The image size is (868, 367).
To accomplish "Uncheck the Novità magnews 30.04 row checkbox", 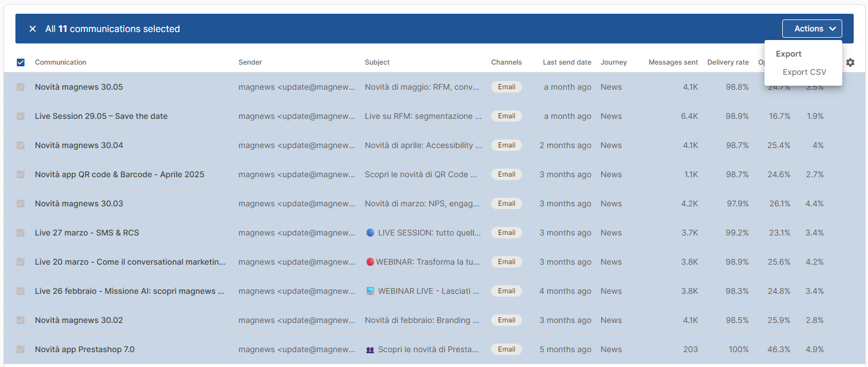I will coord(21,145).
